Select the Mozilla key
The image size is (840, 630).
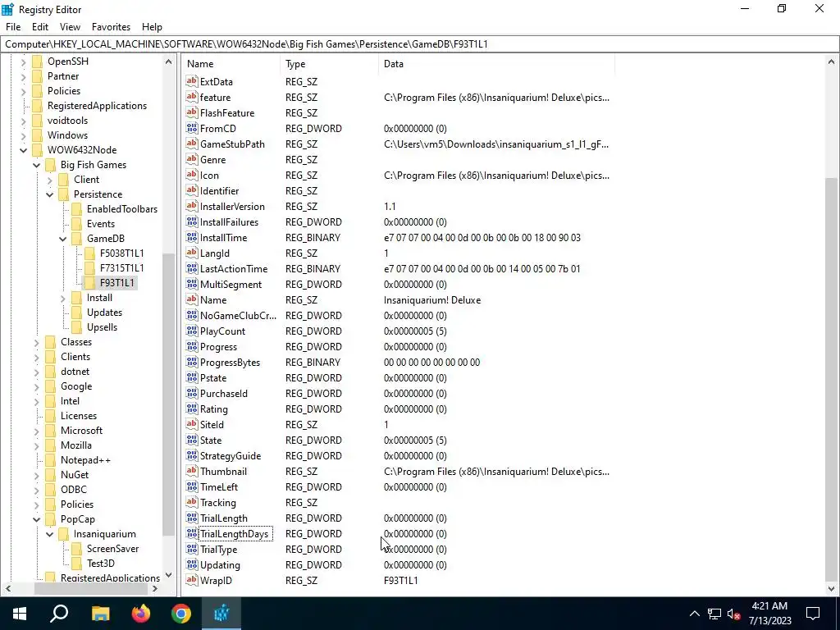[x=76, y=445]
